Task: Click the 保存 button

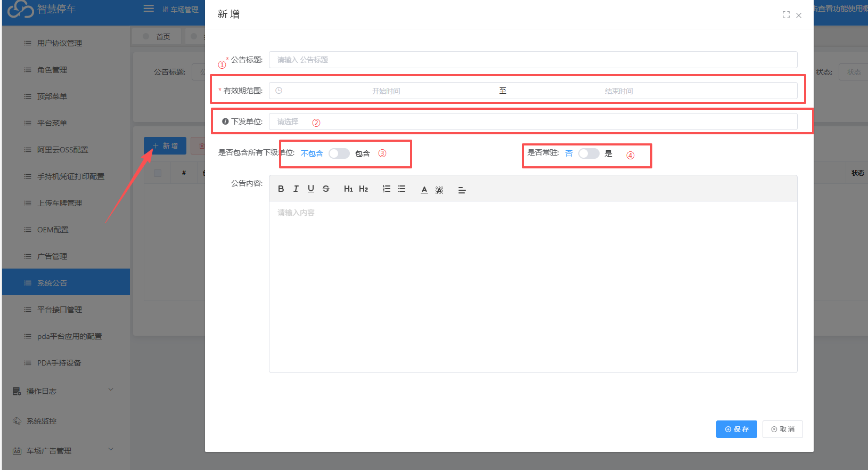Action: pyautogui.click(x=736, y=429)
